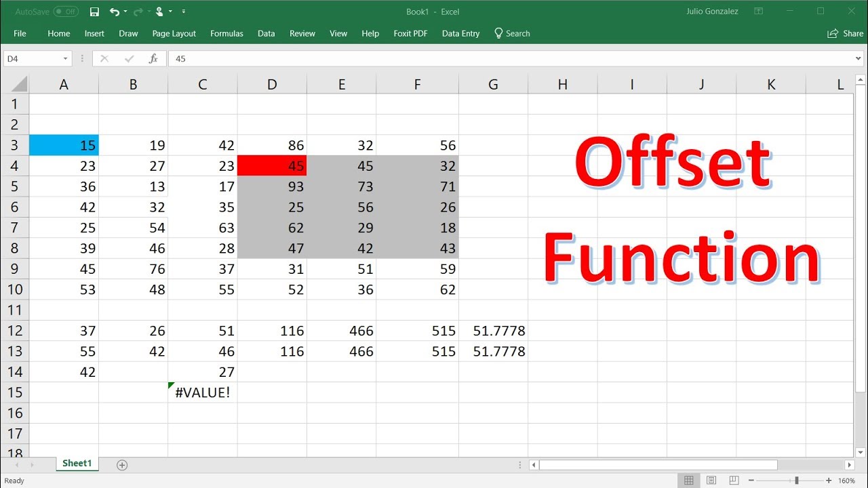868x488 pixels.
Task: Open the Customize Quick Access Toolbar arrow
Action: point(184,12)
